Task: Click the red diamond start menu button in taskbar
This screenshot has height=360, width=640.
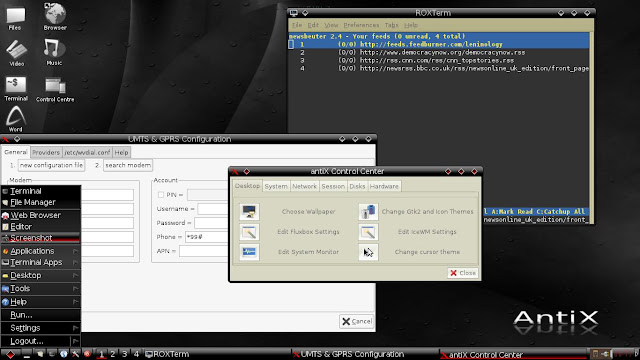Action: (x=10, y=354)
